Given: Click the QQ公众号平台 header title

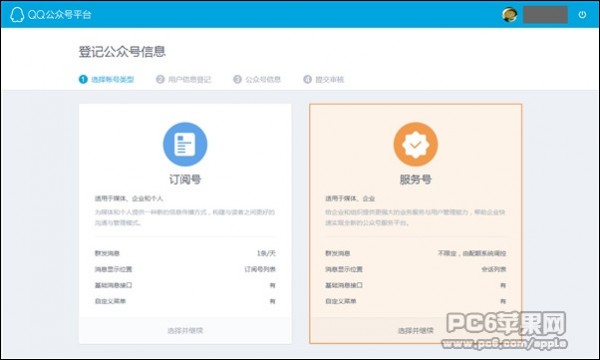Looking at the screenshot, I should point(60,15).
